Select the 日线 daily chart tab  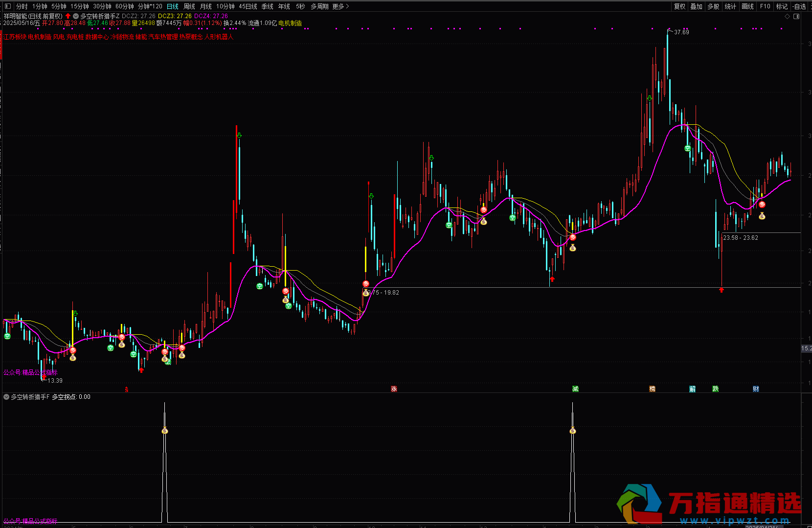[x=173, y=6]
